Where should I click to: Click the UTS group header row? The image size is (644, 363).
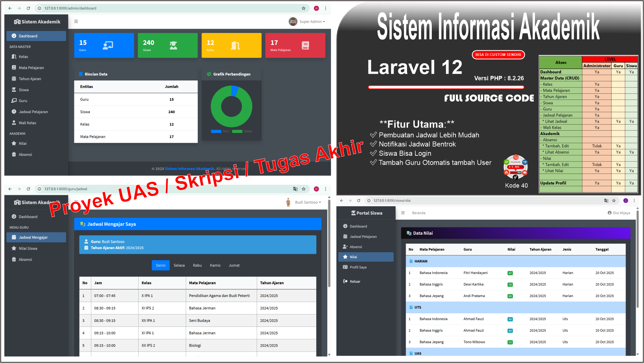(x=515, y=307)
